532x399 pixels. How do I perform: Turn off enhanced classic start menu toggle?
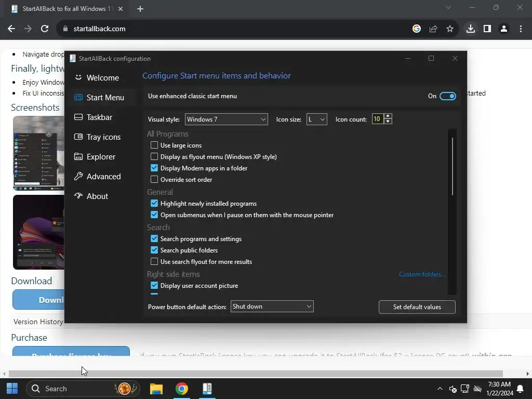pyautogui.click(x=447, y=96)
